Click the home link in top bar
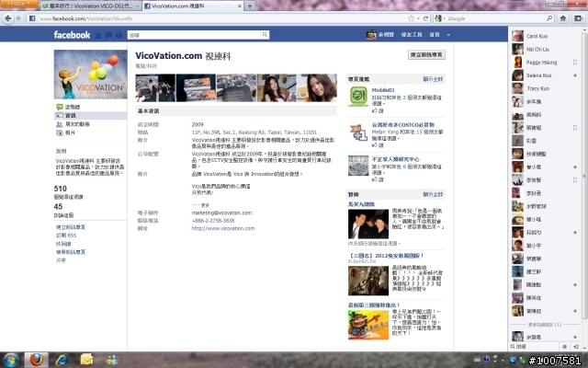This screenshot has height=368, width=588. click(x=435, y=35)
